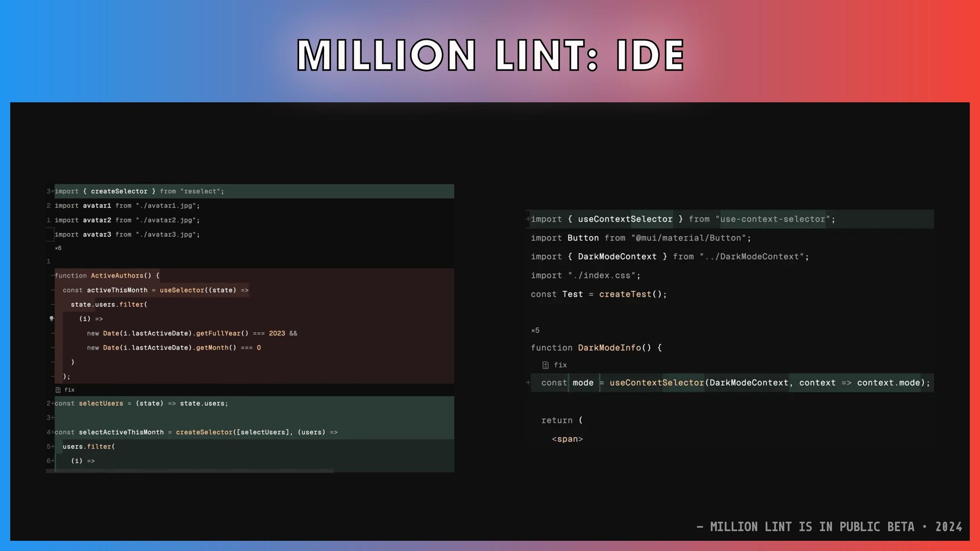Viewport: 980px width, 551px height.
Task: Click the ×5 render count above DarkModeInfo
Action: [x=535, y=331]
